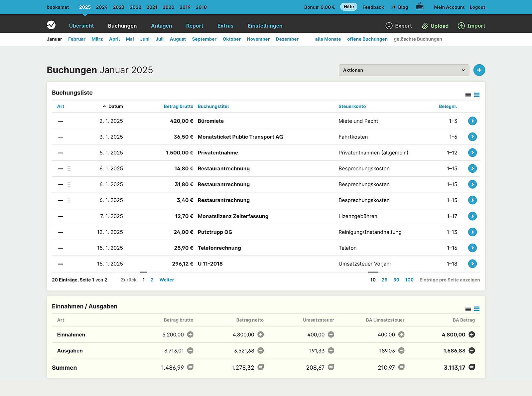
Task: Switch Einnahmen/Ausgaben to wide view
Action: 477,309
